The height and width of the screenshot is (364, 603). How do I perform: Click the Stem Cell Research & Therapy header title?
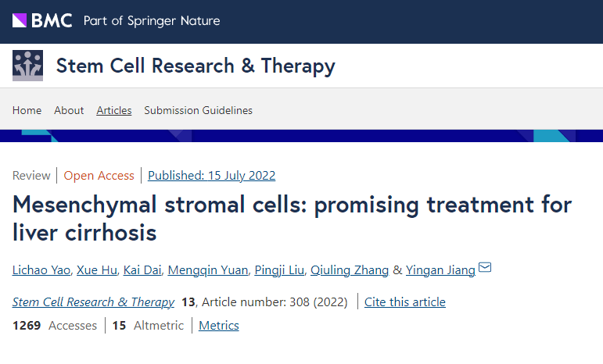(196, 66)
